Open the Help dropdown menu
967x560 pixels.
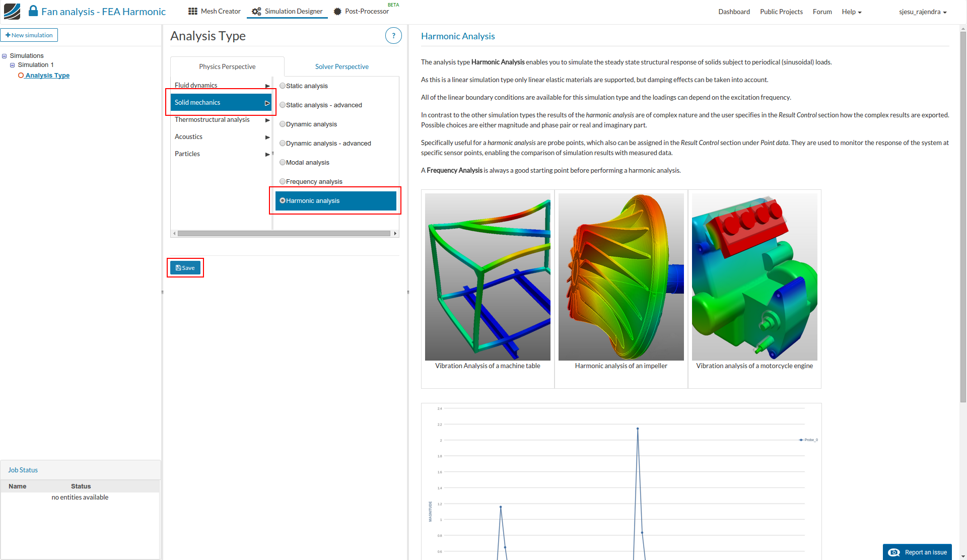point(851,12)
